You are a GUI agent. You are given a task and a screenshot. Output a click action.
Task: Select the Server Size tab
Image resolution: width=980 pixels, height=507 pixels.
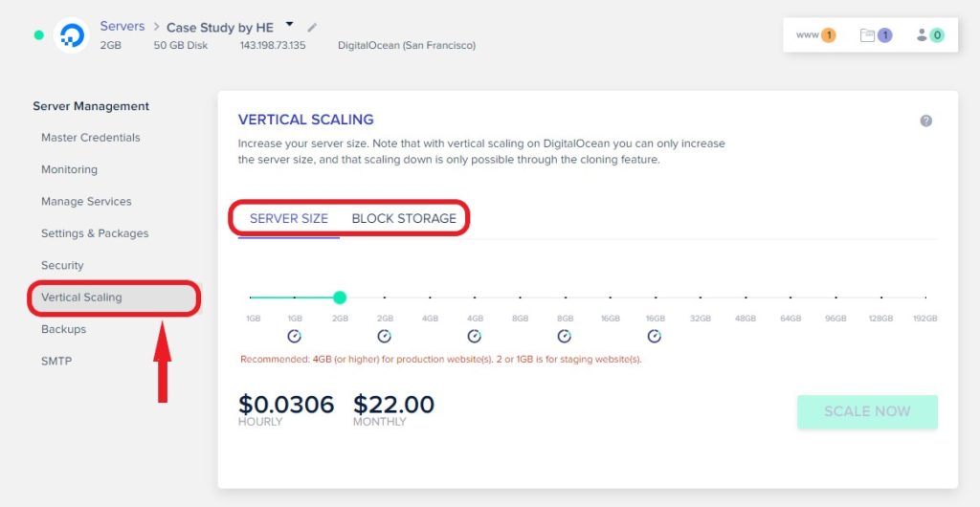pos(289,218)
